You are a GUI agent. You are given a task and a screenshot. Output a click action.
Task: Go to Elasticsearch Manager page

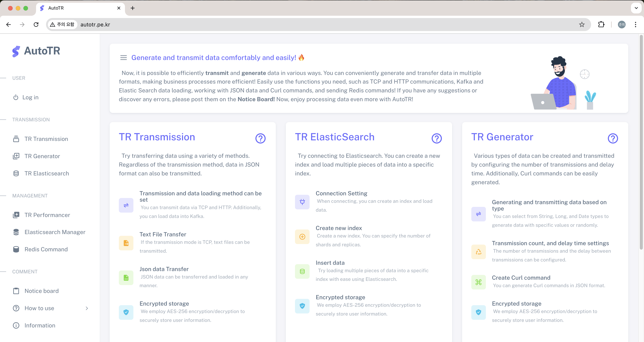pos(55,232)
